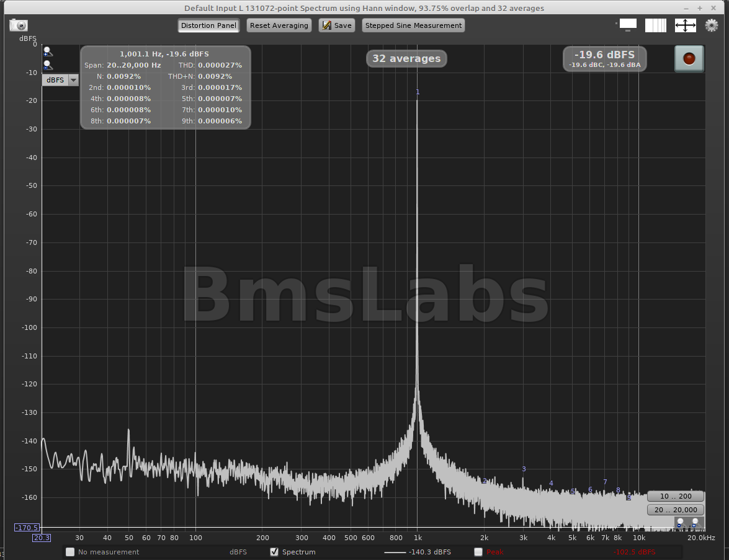Click the plain white rectangle icon in top-right toolbar

coord(628,25)
